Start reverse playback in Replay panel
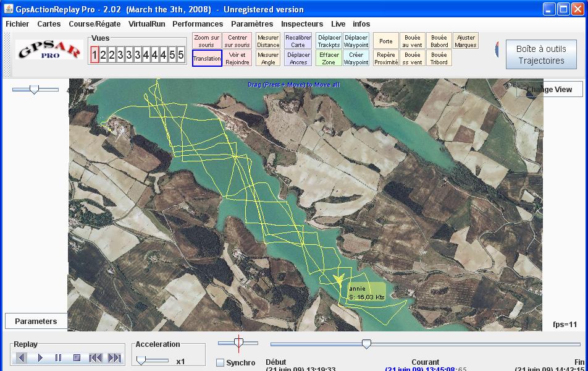 pyautogui.click(x=21, y=358)
